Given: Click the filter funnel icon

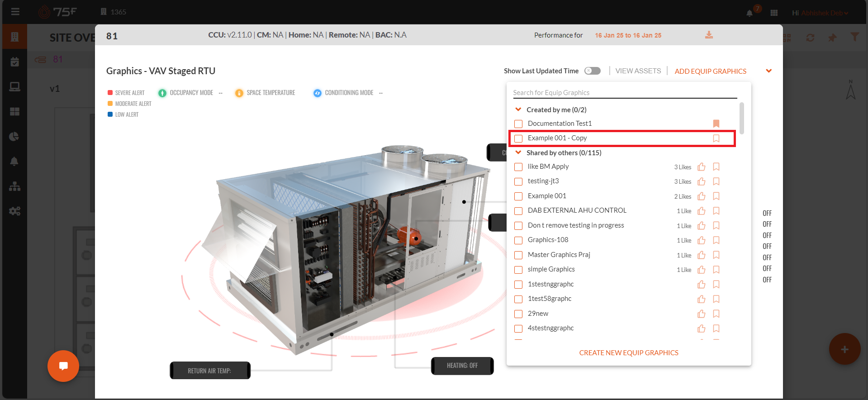Looking at the screenshot, I should [854, 37].
